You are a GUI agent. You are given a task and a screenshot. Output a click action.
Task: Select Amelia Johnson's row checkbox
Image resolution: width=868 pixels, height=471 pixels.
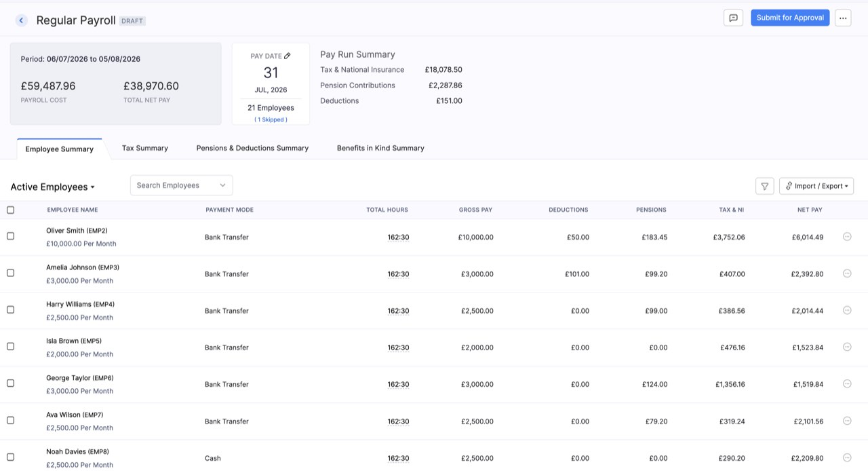point(10,273)
